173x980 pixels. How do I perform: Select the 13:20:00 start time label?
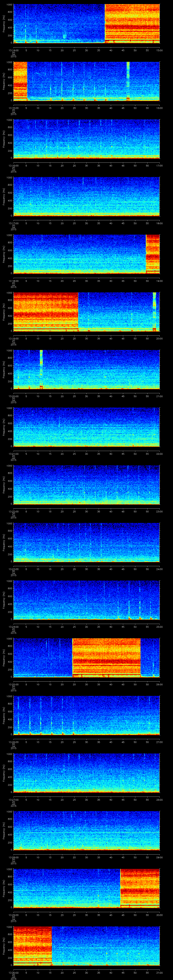click(13, 396)
